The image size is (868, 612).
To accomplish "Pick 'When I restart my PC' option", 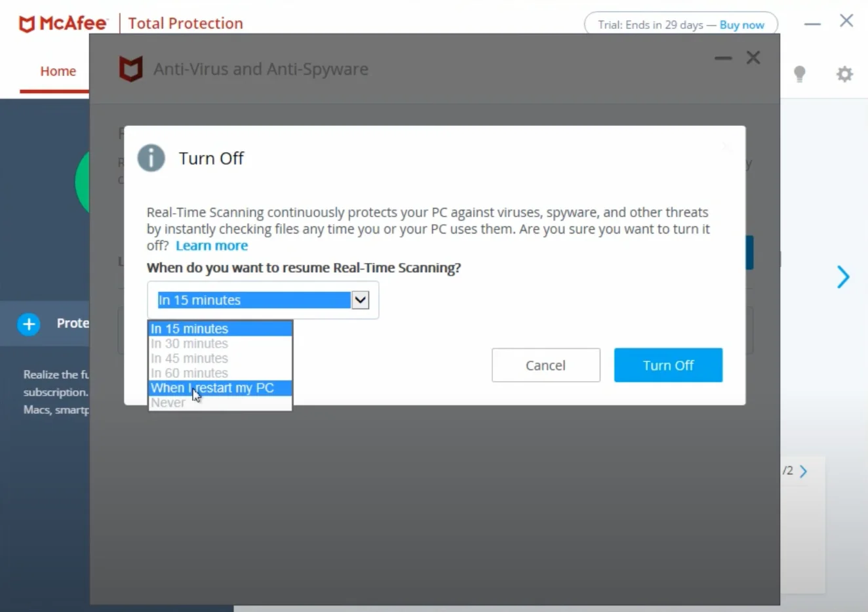I will (x=220, y=388).
